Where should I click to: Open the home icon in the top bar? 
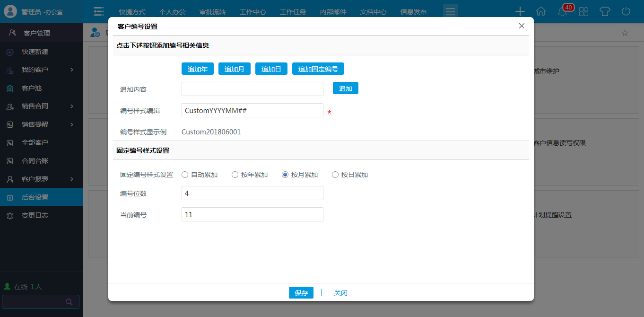[540, 11]
